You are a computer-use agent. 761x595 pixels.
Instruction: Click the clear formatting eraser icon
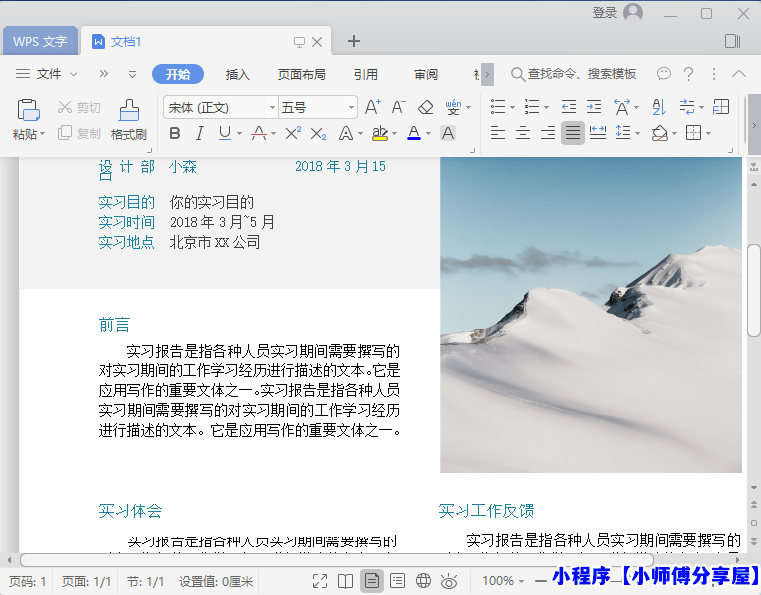pyautogui.click(x=426, y=107)
